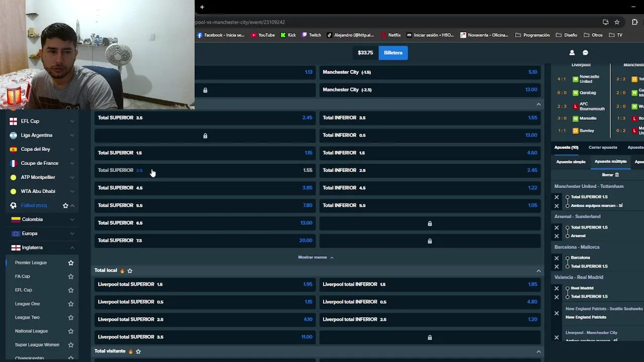Open the Kick bookmark
Image resolution: width=644 pixels, height=362 pixels.
tap(288, 35)
